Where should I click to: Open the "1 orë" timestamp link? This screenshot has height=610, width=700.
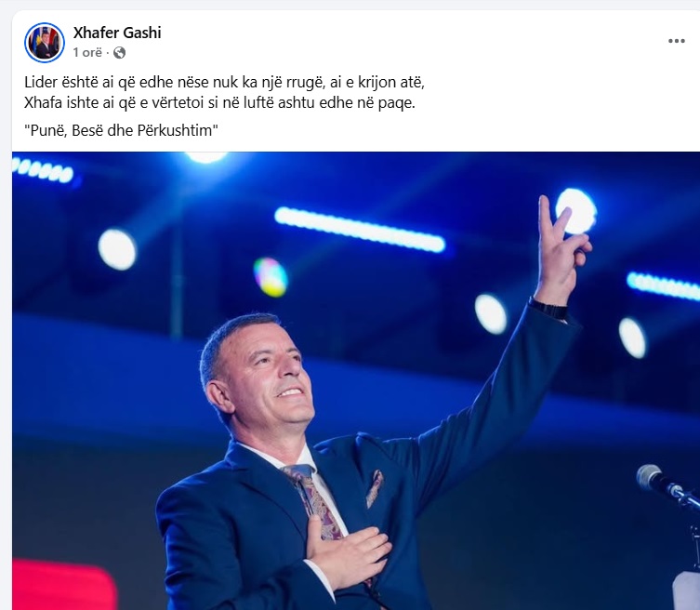click(87, 53)
